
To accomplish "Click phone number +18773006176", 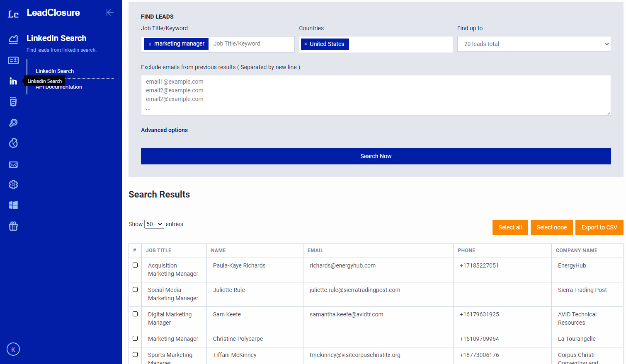I will pos(479,355).
